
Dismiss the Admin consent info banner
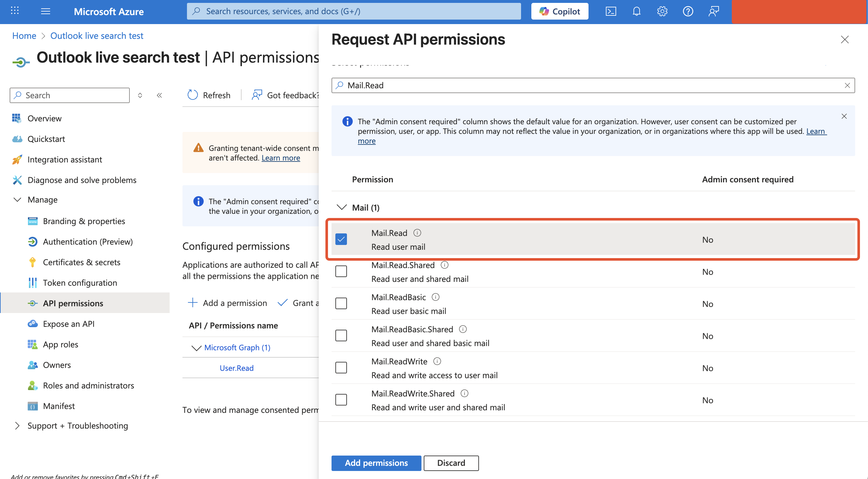844,117
